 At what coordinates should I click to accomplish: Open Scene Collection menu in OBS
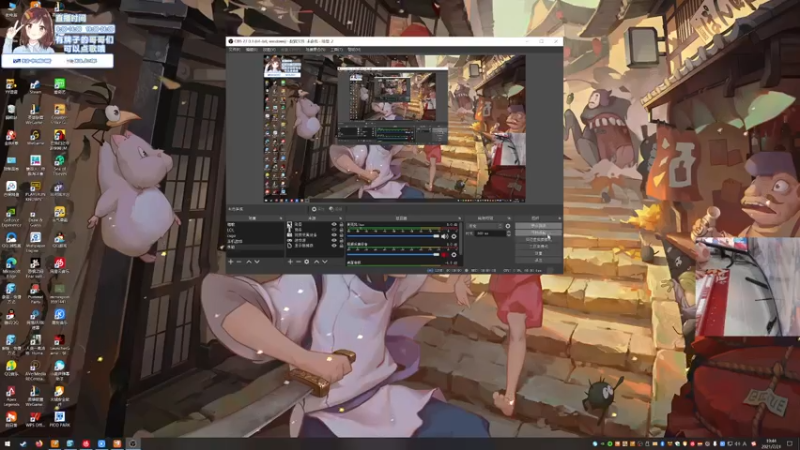click(315, 49)
